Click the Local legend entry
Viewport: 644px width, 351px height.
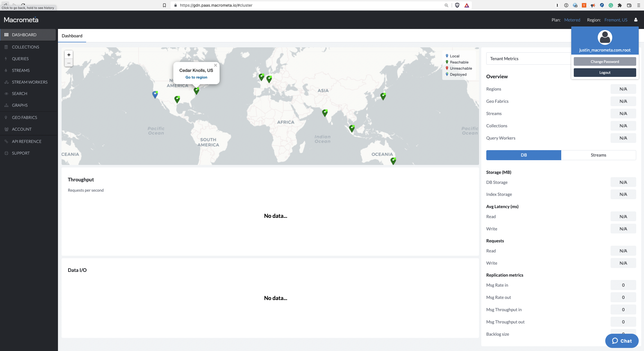(453, 56)
